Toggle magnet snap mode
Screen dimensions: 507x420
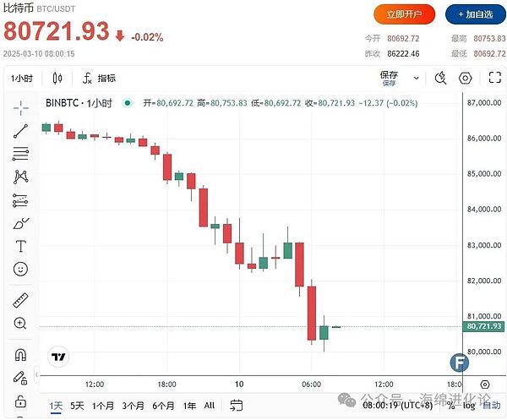(x=20, y=354)
